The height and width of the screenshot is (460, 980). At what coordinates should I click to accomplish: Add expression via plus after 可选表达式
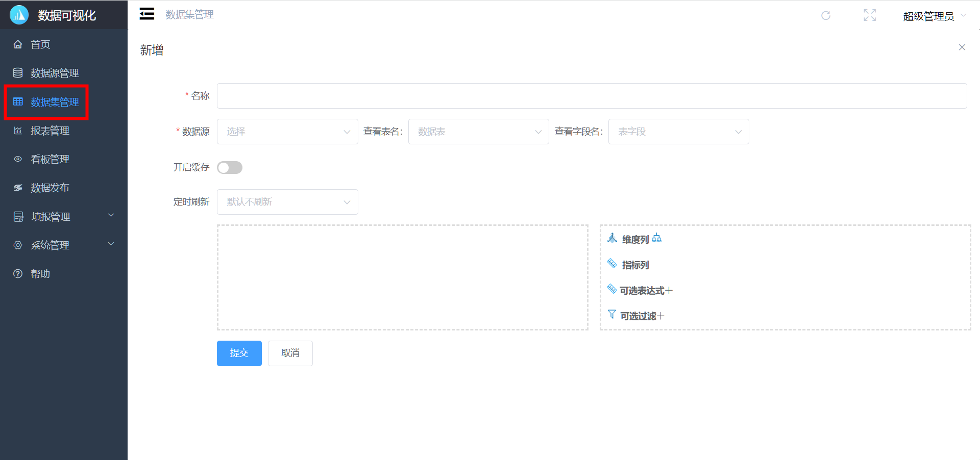(x=669, y=291)
